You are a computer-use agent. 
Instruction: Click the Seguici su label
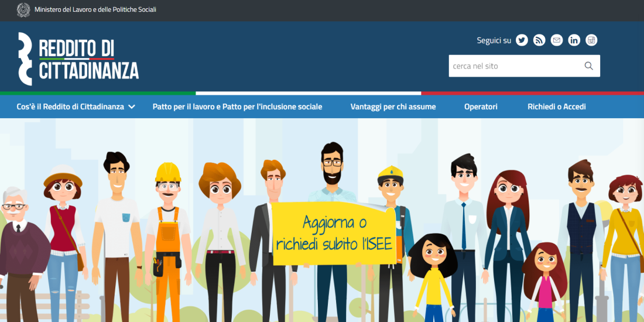tap(494, 40)
